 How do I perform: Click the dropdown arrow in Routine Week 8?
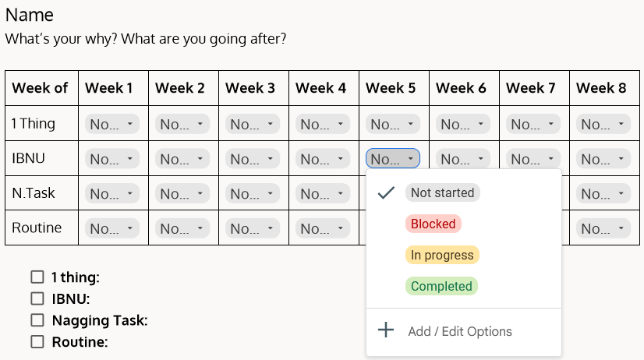click(621, 228)
